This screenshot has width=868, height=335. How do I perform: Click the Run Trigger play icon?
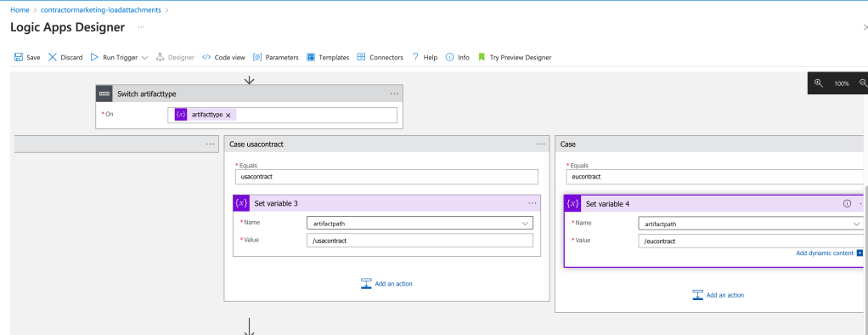click(x=94, y=57)
